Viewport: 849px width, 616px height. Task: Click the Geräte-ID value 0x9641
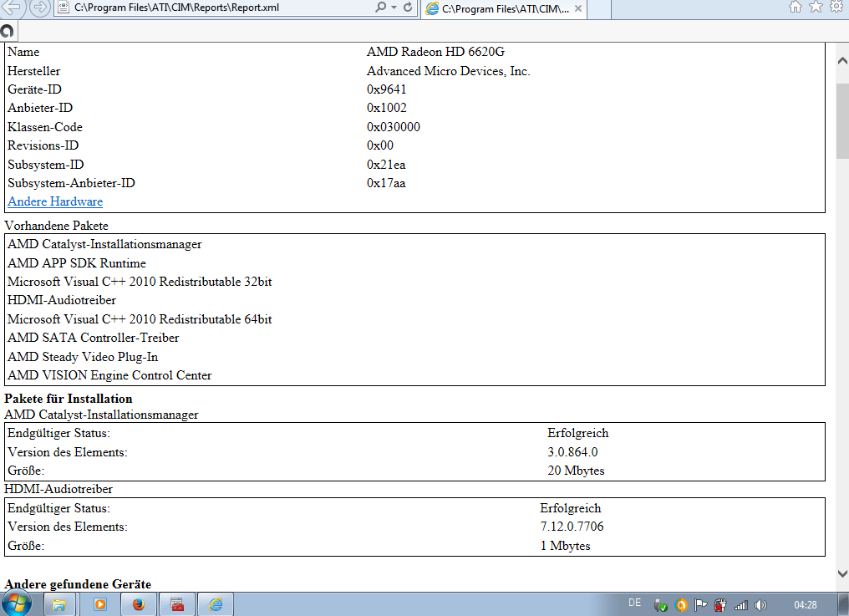point(386,89)
